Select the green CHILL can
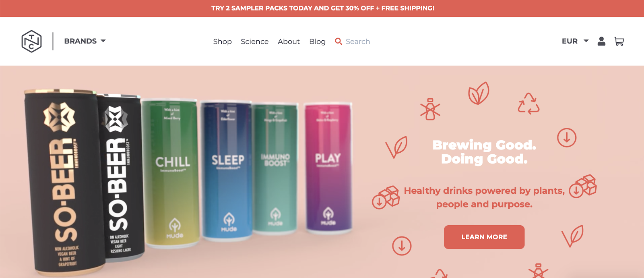Viewport: 644px width, 278px height. 172,172
